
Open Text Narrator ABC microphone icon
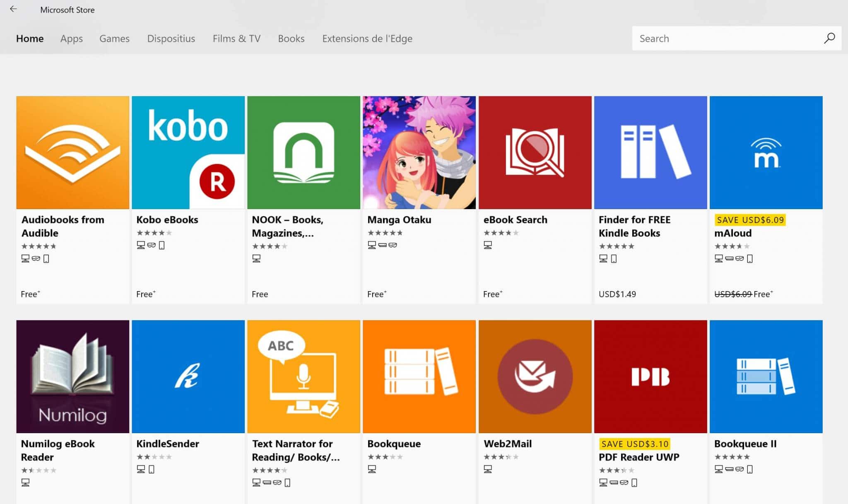pyautogui.click(x=304, y=376)
